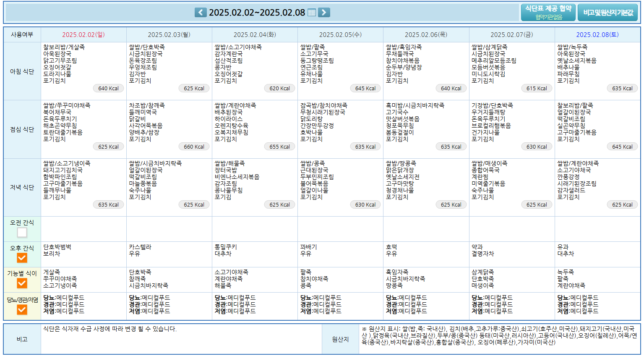Open Tuesday breakfast menu 쌀밥/소고기야채죽
This screenshot has width=644, height=356.
coord(238,47)
